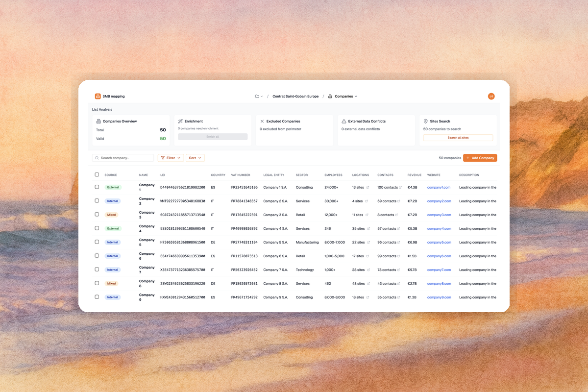This screenshot has width=588, height=392.
Task: Open the Companies breadcrumb menu
Action: (343, 97)
